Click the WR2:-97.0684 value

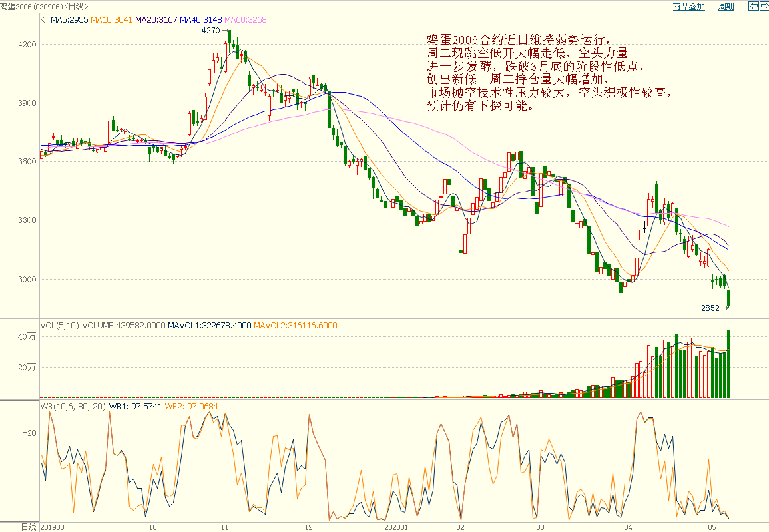point(191,406)
